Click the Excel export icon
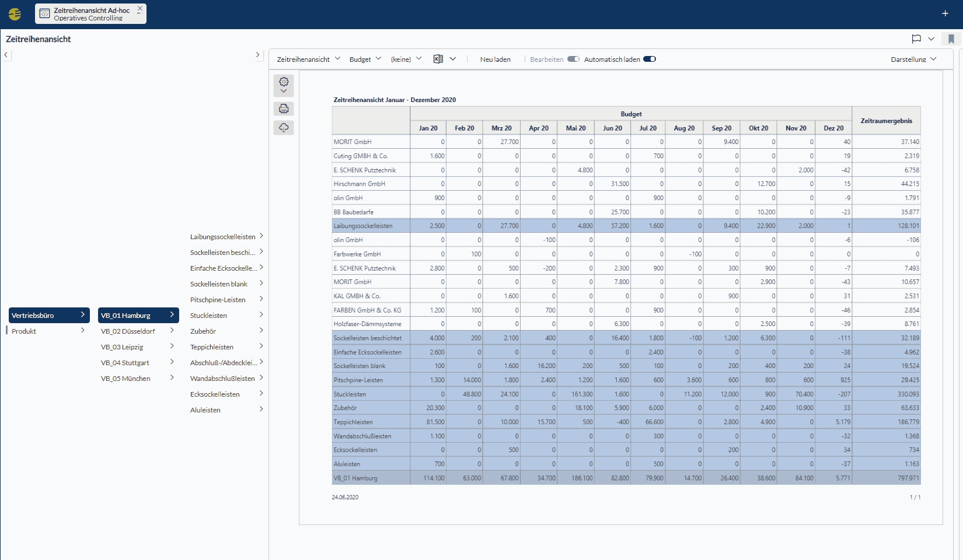 click(x=438, y=59)
